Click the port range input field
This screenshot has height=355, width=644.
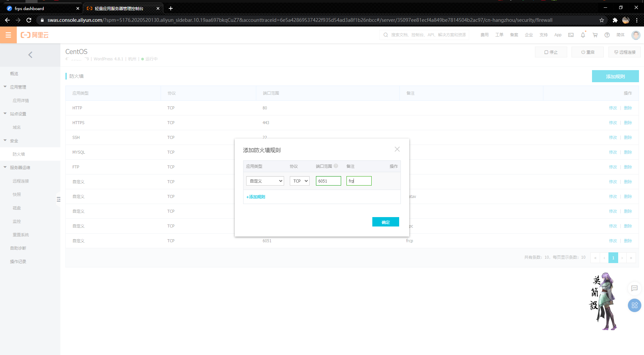(x=328, y=181)
